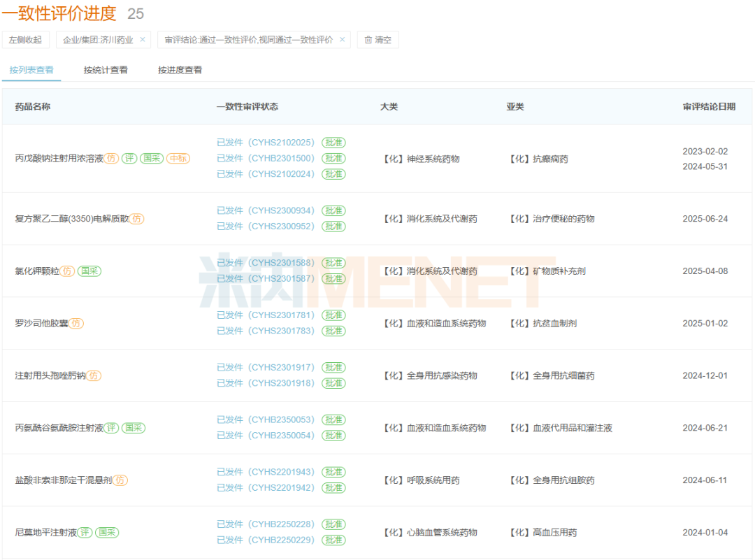Remove the 济川药业 company filter tag

tap(143, 40)
